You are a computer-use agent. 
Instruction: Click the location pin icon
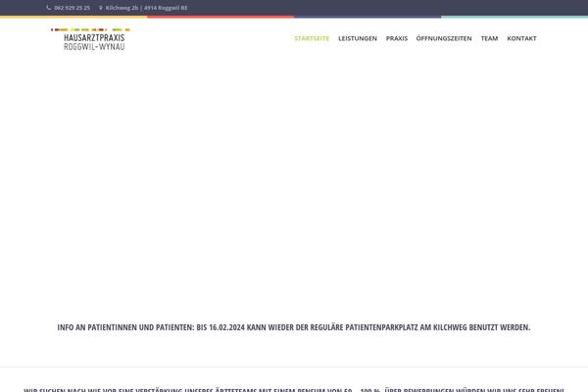[x=101, y=8]
